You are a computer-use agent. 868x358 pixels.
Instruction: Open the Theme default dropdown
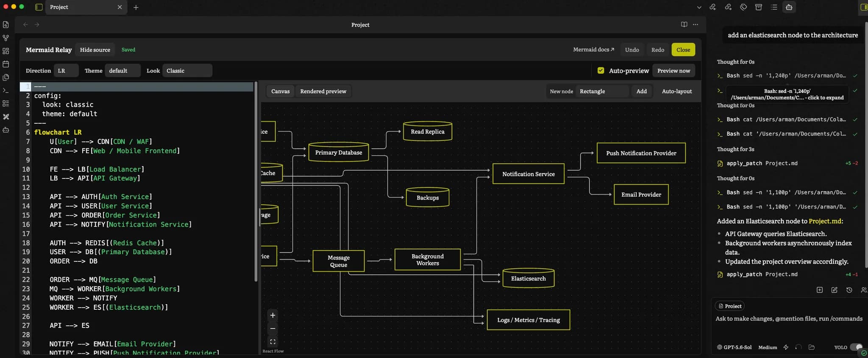pyautogui.click(x=122, y=71)
